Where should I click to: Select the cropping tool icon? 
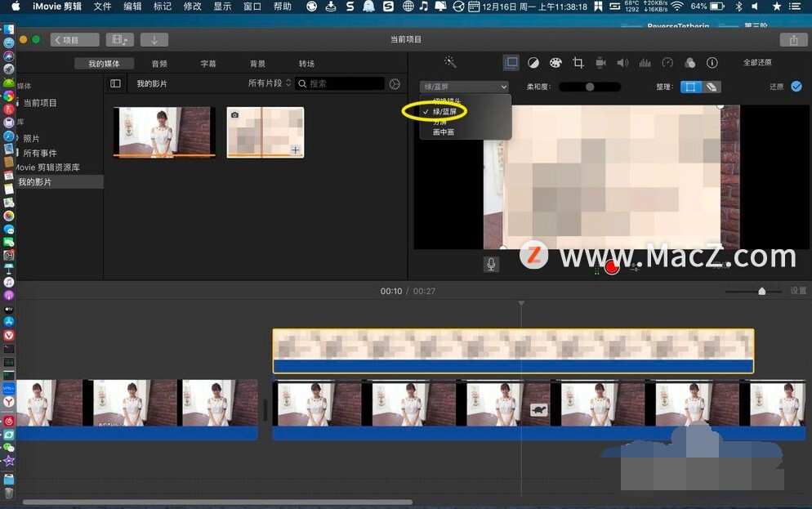point(578,63)
